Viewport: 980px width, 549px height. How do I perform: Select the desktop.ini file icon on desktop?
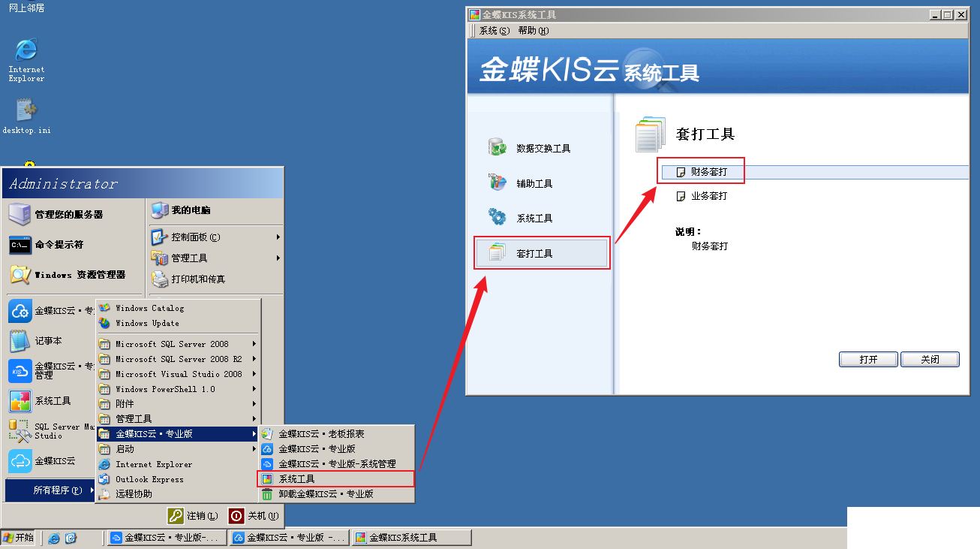[x=26, y=117]
